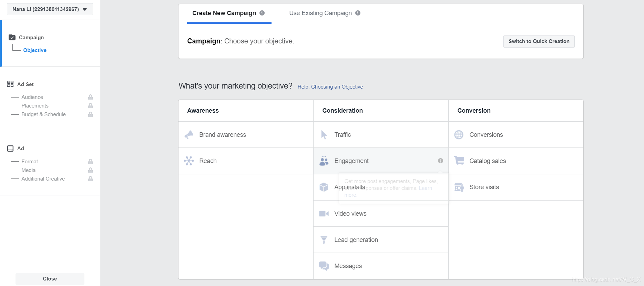Viewport: 644px width, 286px height.
Task: Select Audience in the sidebar
Action: (32, 97)
